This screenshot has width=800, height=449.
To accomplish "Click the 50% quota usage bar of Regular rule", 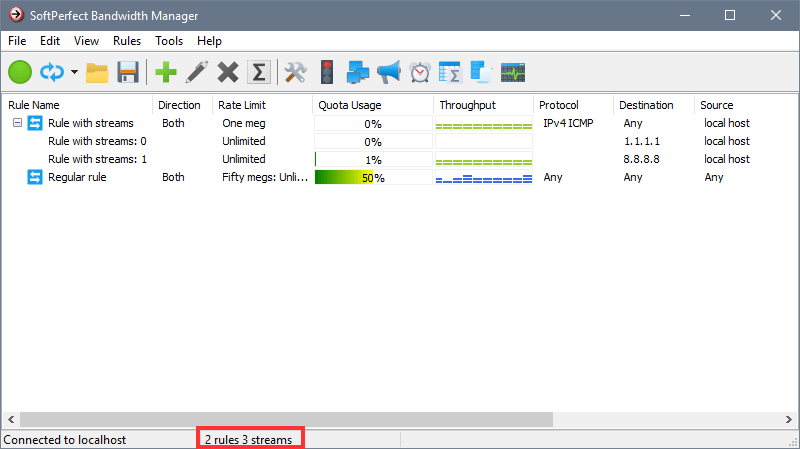I will 373,178.
